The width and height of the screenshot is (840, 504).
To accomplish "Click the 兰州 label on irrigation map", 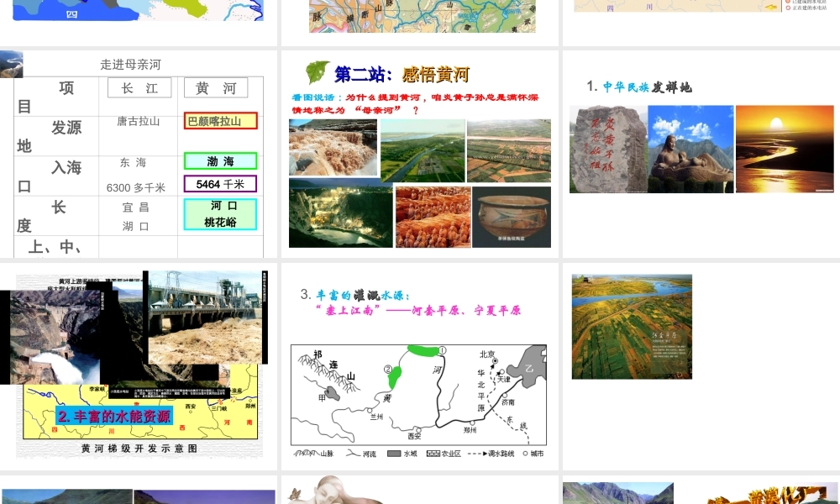I will click(376, 416).
